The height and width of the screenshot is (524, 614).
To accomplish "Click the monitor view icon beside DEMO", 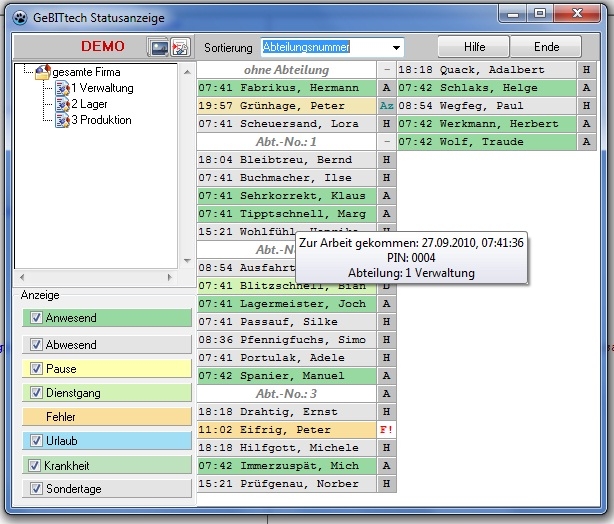I will tap(158, 47).
